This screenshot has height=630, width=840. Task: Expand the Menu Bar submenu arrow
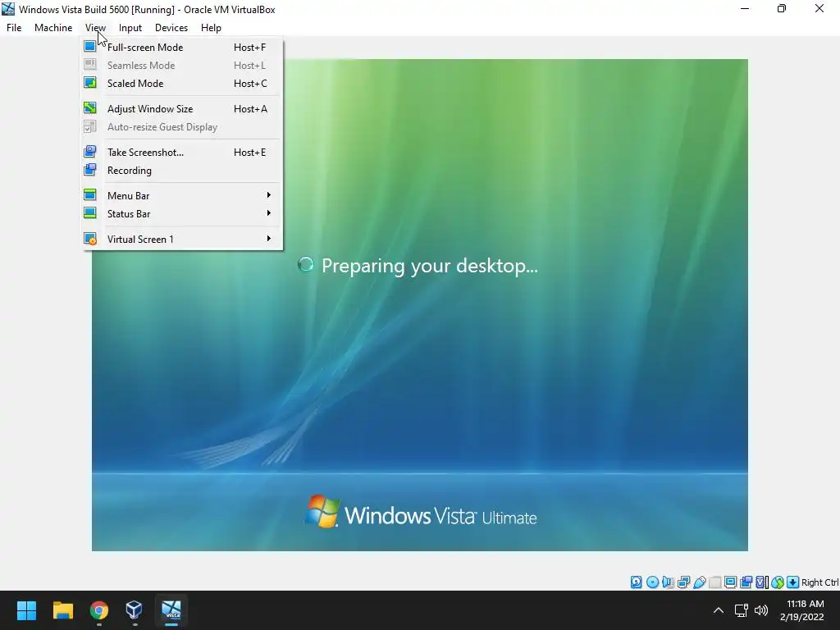(x=269, y=195)
